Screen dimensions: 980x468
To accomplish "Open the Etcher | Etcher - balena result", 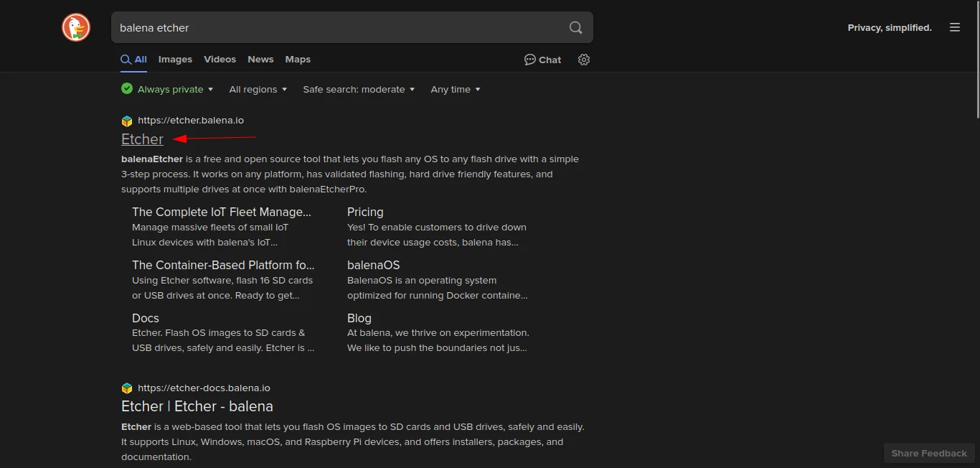I will click(x=197, y=406).
